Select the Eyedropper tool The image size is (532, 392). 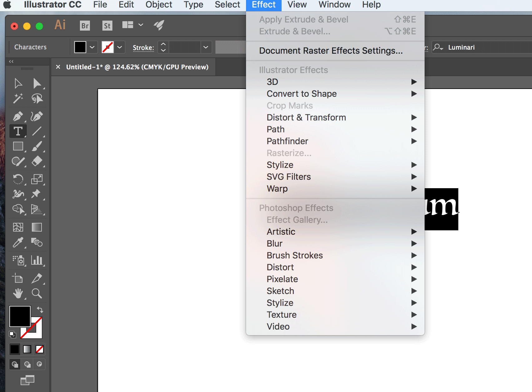point(18,242)
